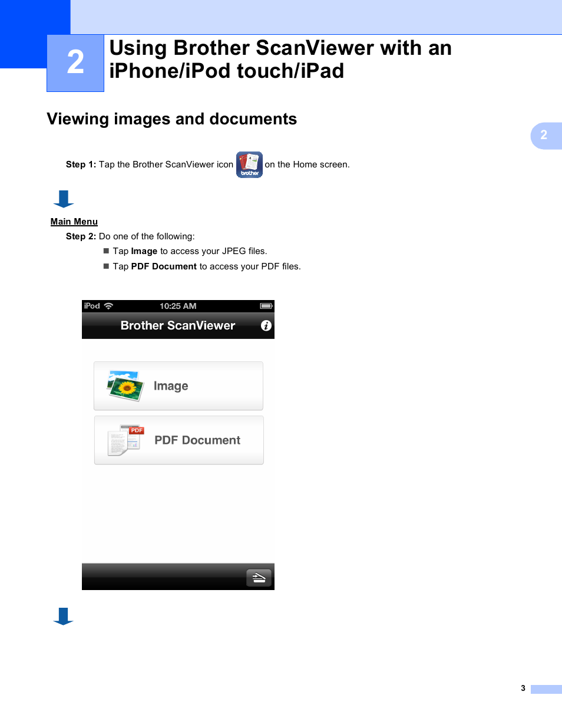Select the 'Main Menu' heading text
The image size is (562, 728).
pos(74,222)
